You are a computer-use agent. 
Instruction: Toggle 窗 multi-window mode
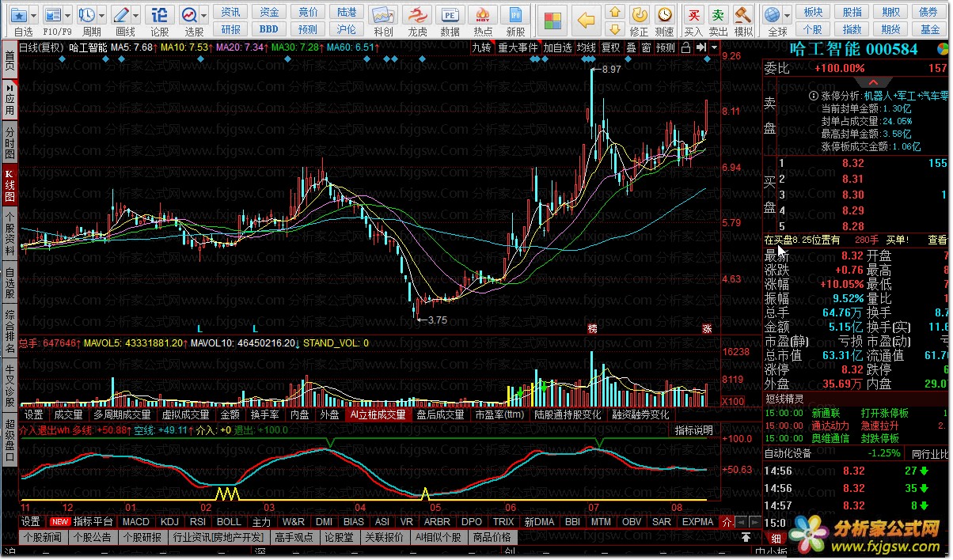coord(647,47)
